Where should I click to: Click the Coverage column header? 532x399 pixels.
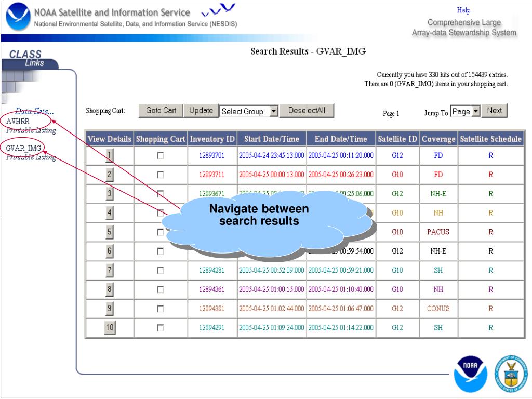point(438,139)
